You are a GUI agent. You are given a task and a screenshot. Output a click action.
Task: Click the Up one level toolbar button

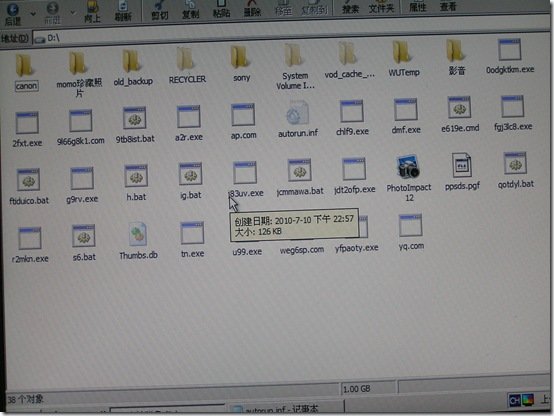93,11
